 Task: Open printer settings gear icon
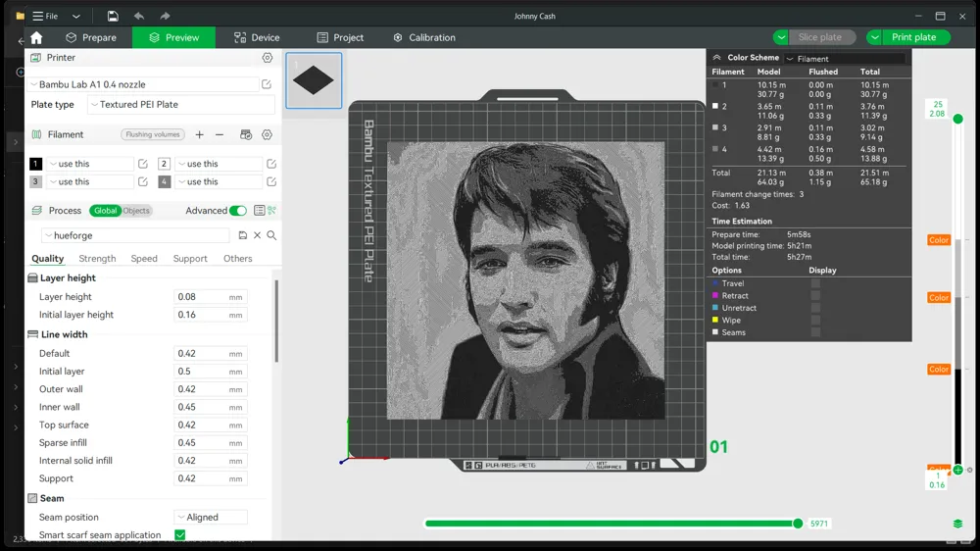tap(268, 58)
